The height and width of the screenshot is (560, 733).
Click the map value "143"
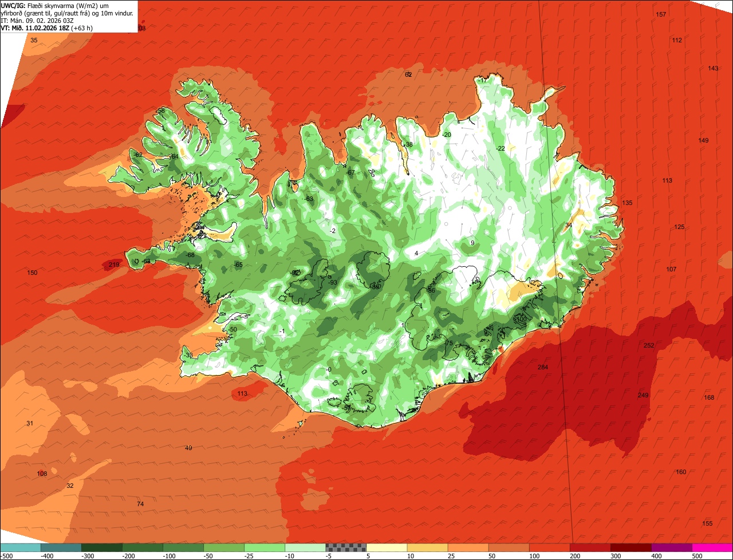pos(713,68)
